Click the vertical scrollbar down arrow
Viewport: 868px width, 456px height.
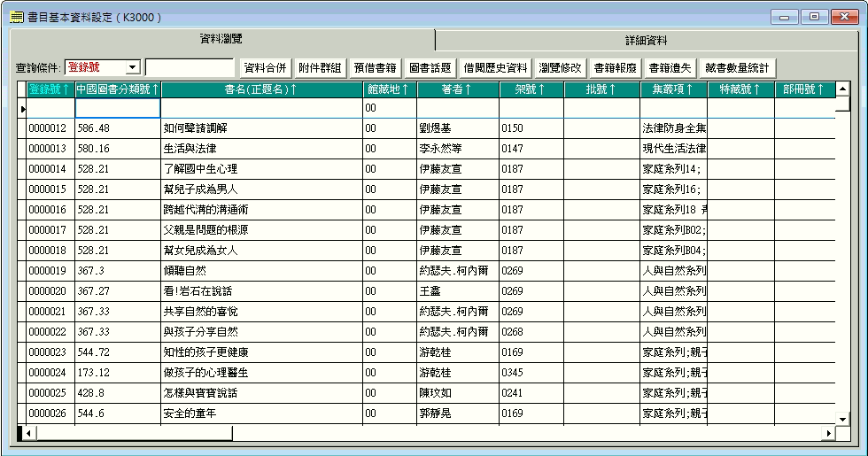click(842, 419)
